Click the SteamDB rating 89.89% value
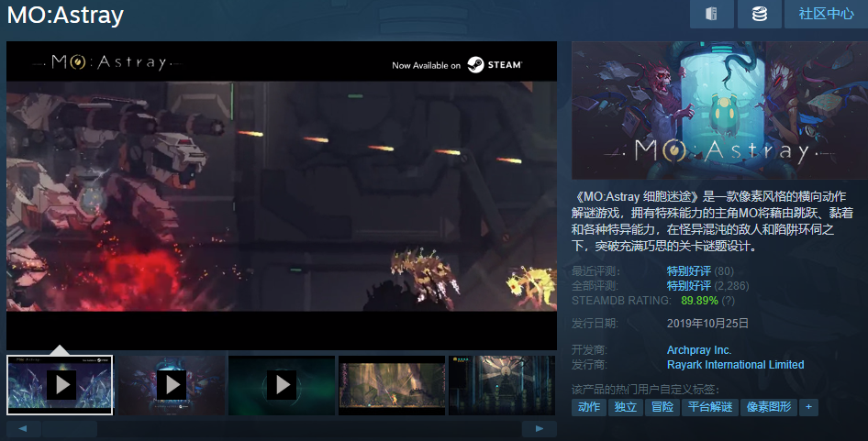 tap(700, 301)
